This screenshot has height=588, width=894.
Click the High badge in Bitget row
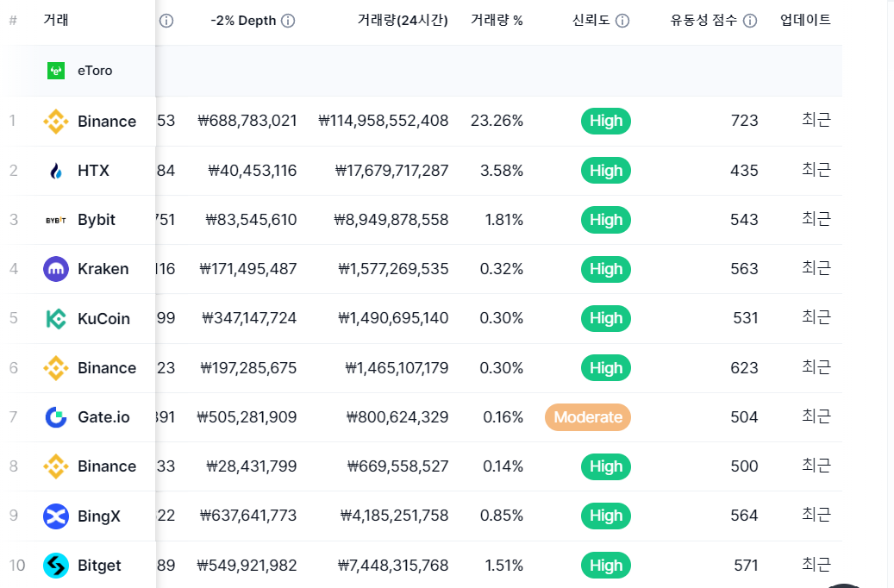605,566
